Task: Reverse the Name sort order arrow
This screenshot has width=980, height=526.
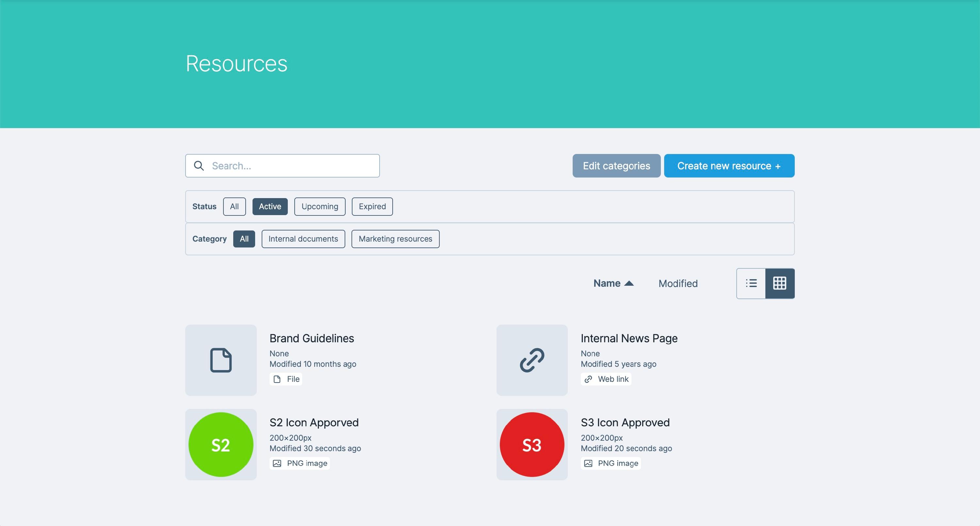Action: coord(629,283)
